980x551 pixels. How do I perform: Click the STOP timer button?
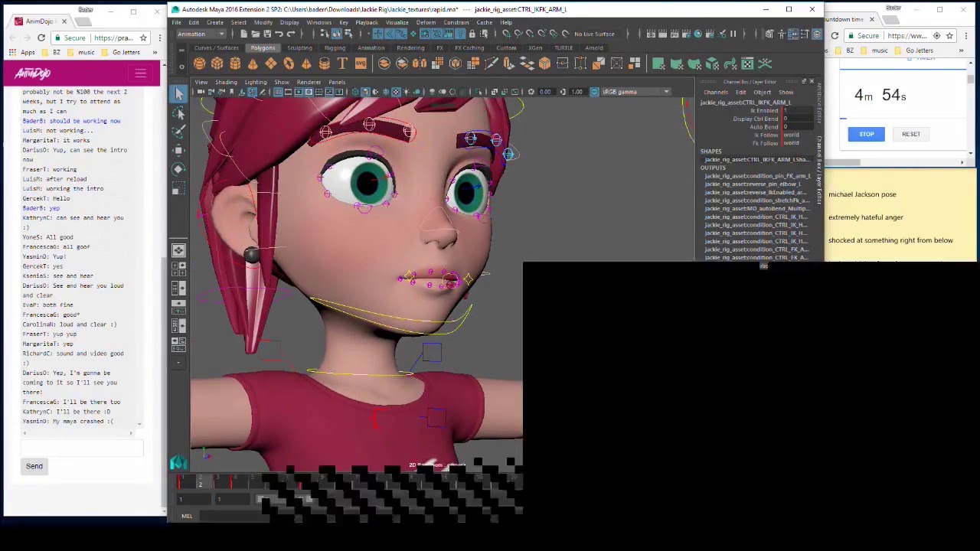point(866,134)
